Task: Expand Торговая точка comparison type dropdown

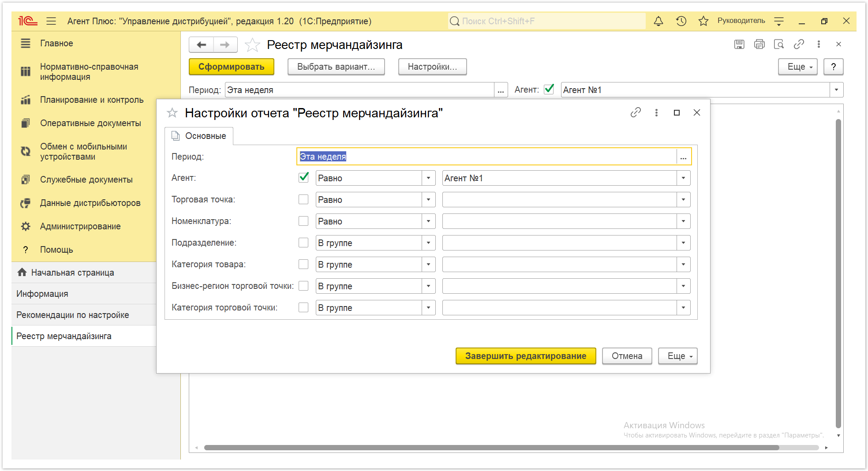Action: tap(428, 200)
